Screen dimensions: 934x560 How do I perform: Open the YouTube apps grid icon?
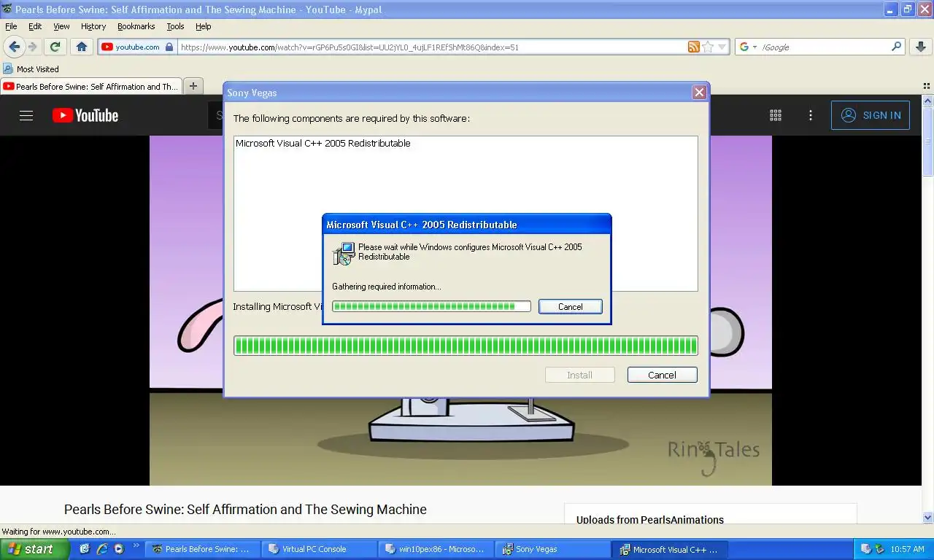point(776,115)
